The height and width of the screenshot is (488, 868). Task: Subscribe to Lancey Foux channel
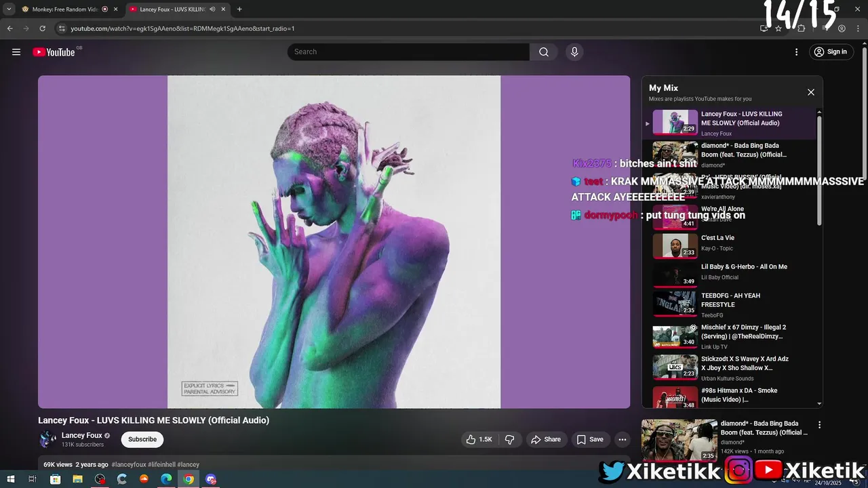[x=142, y=439]
